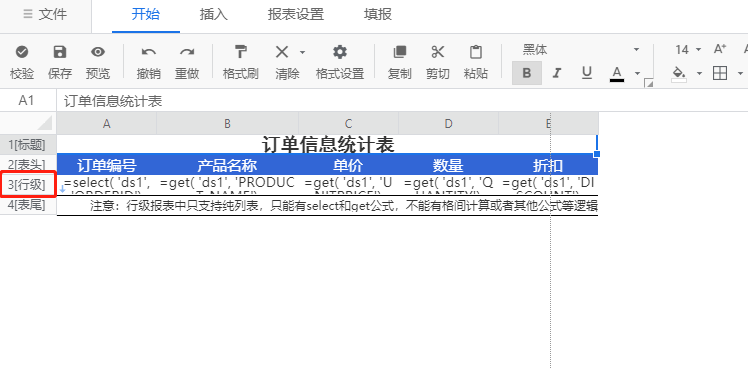This screenshot has width=748, height=369.
Task: Select row header 4[表尾]
Action: click(28, 205)
